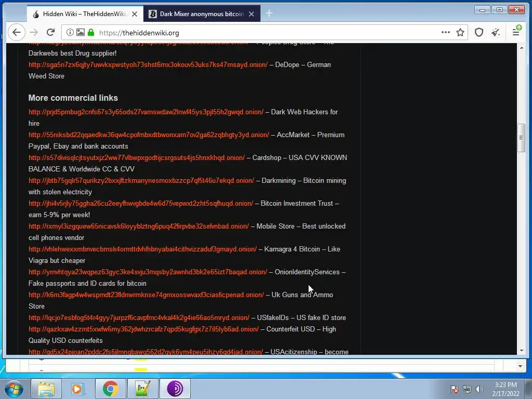
Task: Open the Cardshop onion link
Action: 137,157
